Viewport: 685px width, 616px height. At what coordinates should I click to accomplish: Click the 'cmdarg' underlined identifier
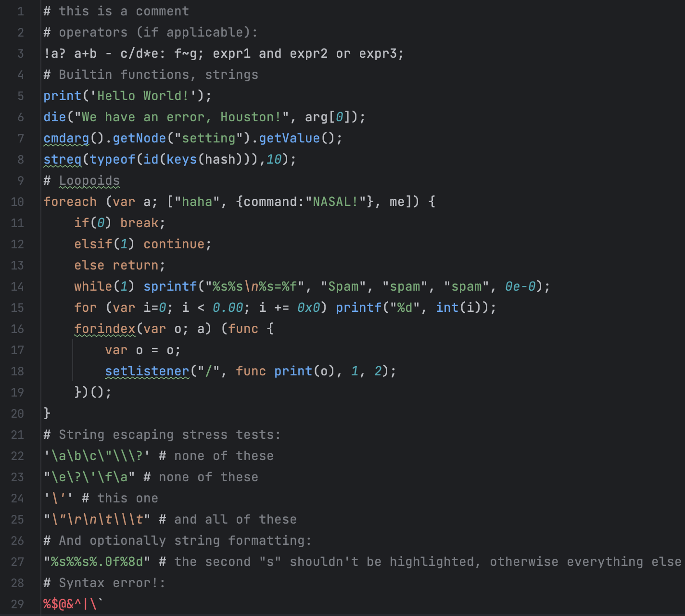66,138
